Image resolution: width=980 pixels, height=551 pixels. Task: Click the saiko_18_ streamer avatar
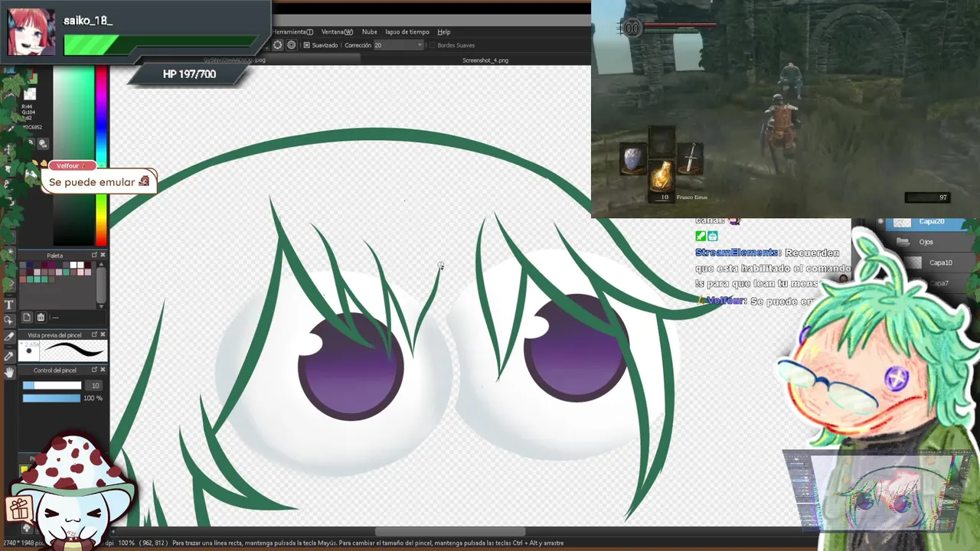click(31, 31)
